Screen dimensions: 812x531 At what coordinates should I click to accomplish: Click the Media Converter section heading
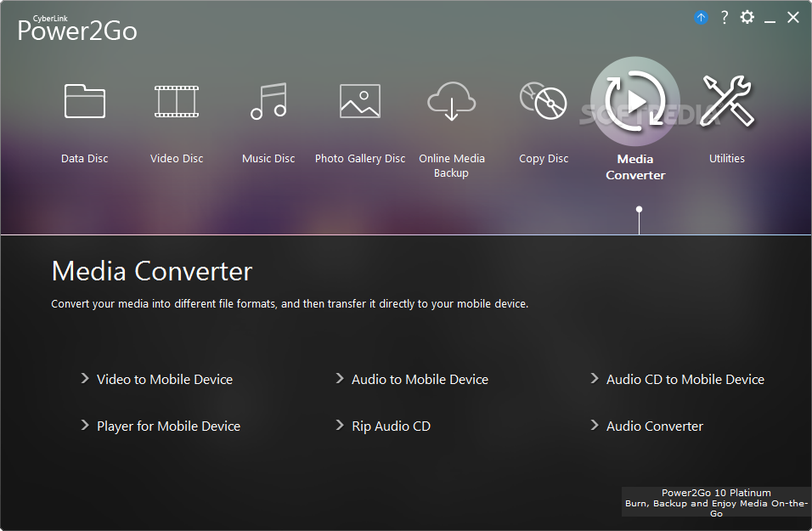[152, 271]
